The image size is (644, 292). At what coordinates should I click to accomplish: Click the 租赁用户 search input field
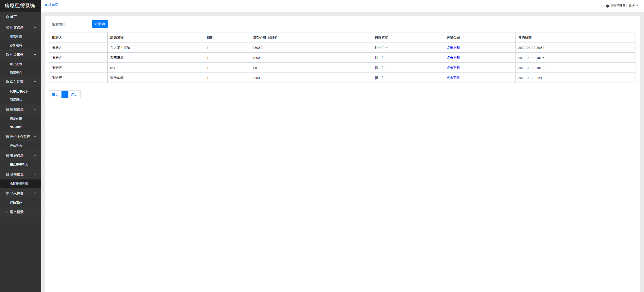[71, 24]
